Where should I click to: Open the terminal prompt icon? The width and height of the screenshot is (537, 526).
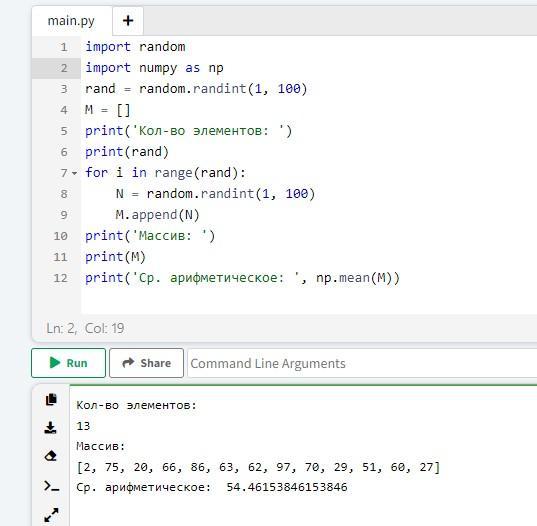click(x=52, y=486)
